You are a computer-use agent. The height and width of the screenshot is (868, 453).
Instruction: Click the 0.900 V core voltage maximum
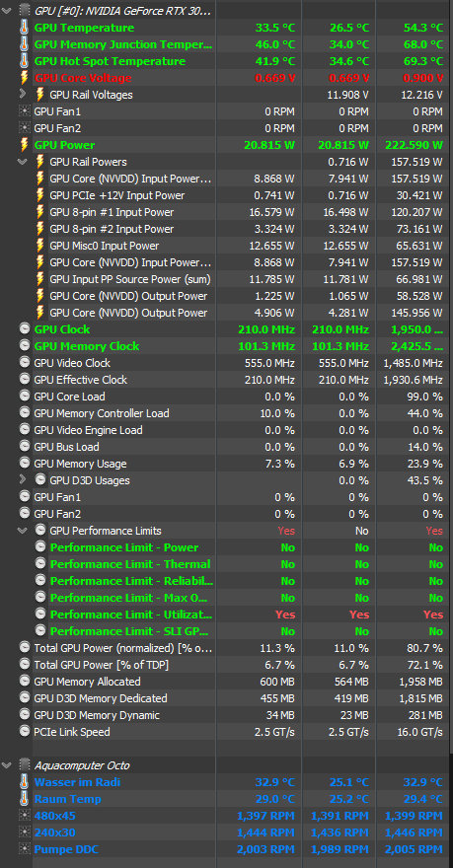pos(423,78)
